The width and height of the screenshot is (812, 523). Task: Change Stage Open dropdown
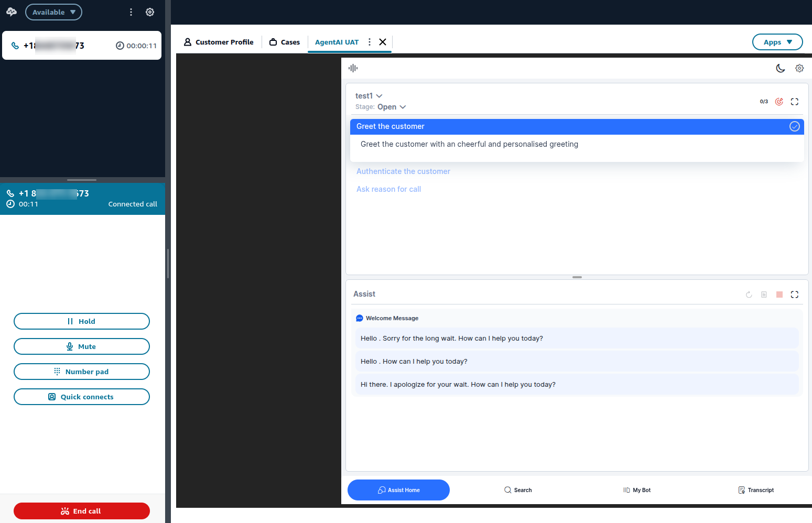392,107
